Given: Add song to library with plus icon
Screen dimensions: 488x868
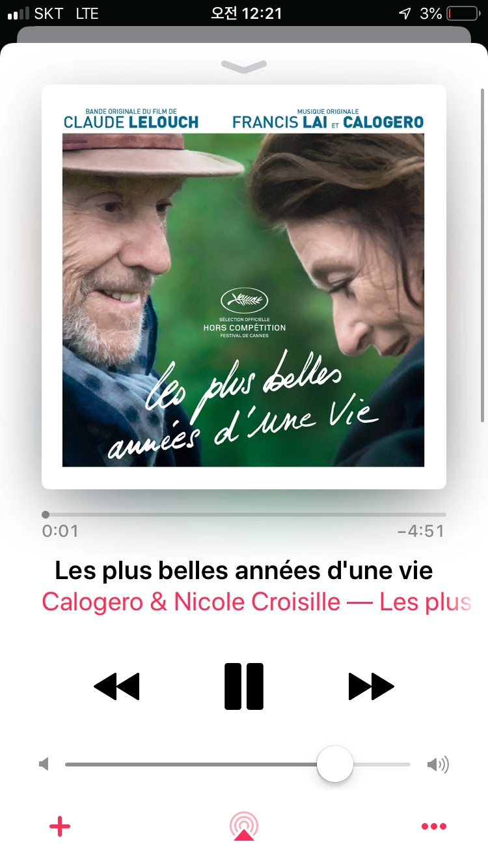Looking at the screenshot, I should point(60,827).
